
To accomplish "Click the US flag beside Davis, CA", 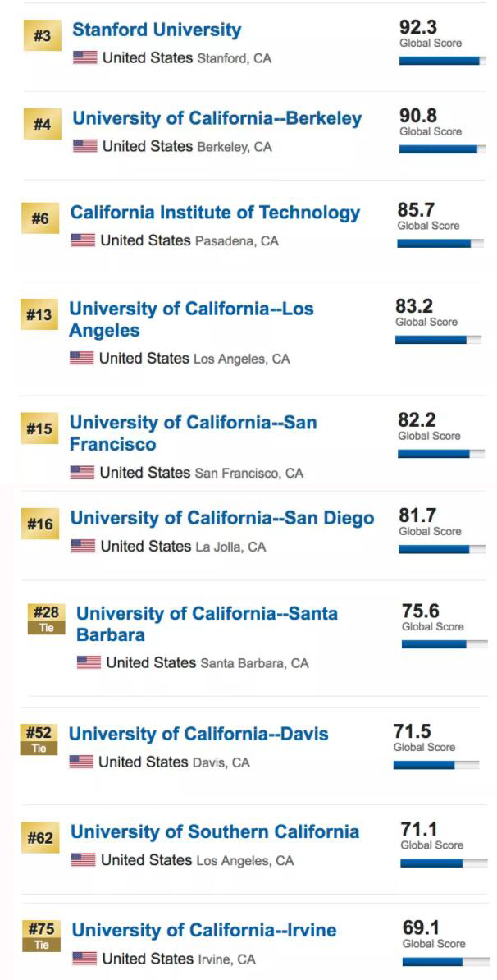I will (x=81, y=762).
